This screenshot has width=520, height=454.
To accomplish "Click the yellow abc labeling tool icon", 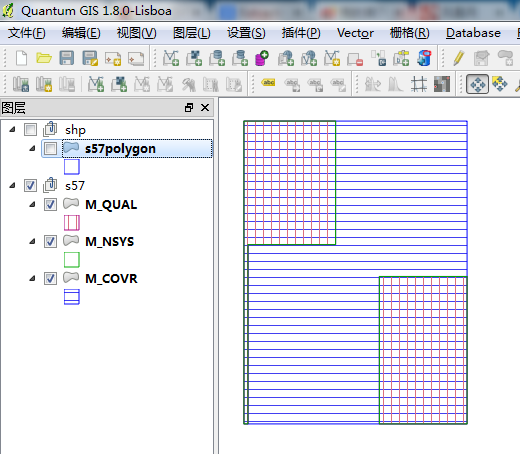I will pyautogui.click(x=269, y=82).
